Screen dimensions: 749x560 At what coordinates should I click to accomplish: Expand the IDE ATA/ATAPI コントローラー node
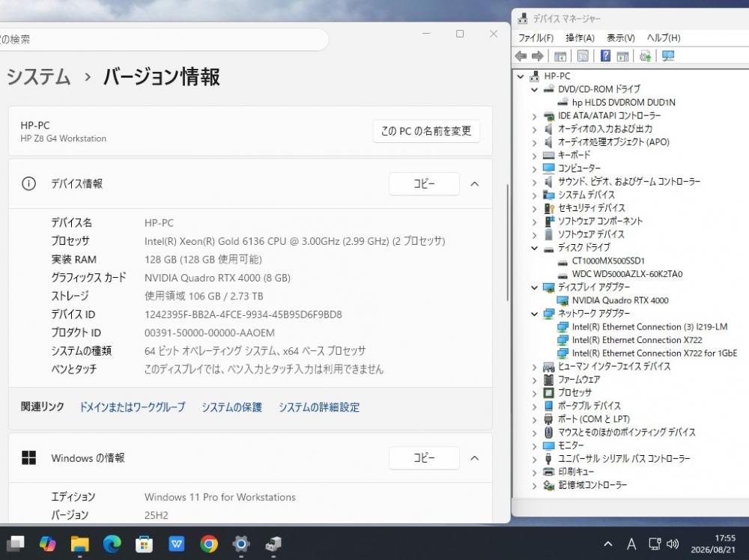click(535, 116)
